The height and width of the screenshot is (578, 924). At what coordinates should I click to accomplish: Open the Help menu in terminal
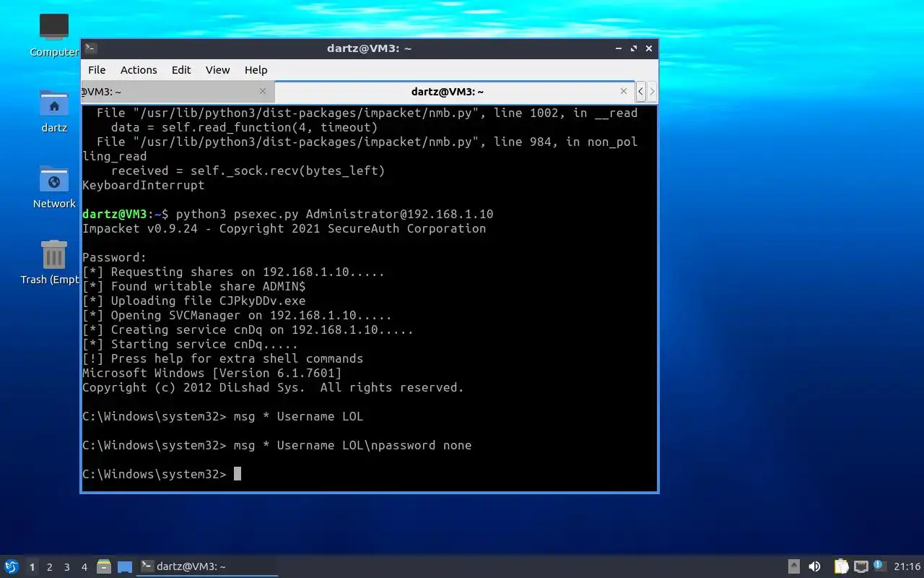[x=256, y=70]
